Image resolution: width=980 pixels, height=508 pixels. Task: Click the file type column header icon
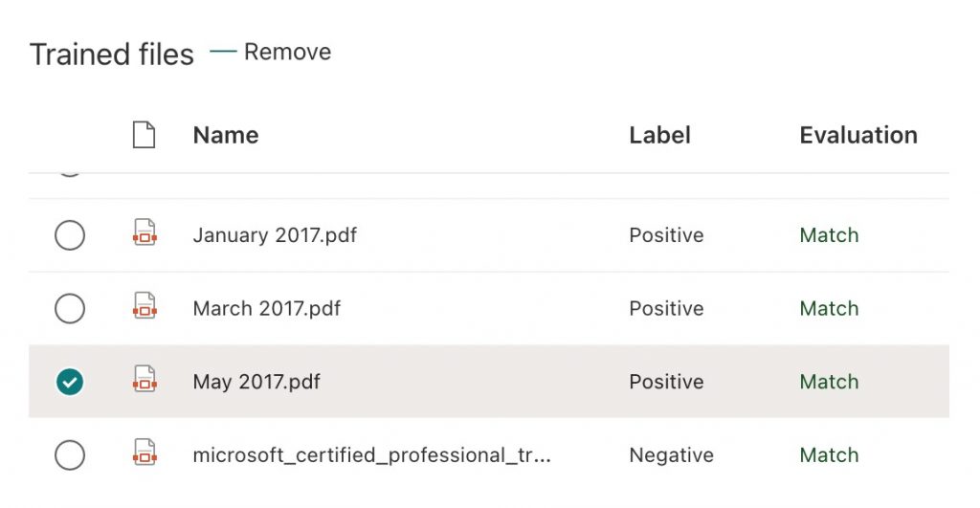coord(144,135)
